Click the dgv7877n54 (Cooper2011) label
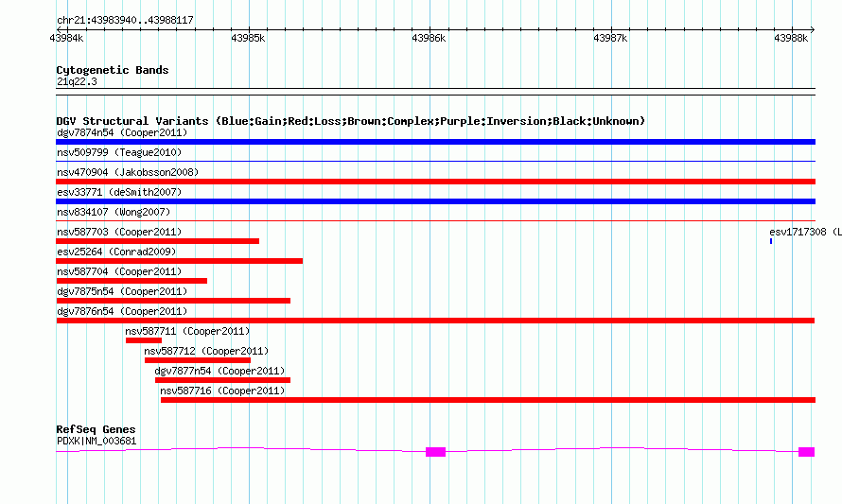This screenshot has width=842, height=504. tap(219, 371)
